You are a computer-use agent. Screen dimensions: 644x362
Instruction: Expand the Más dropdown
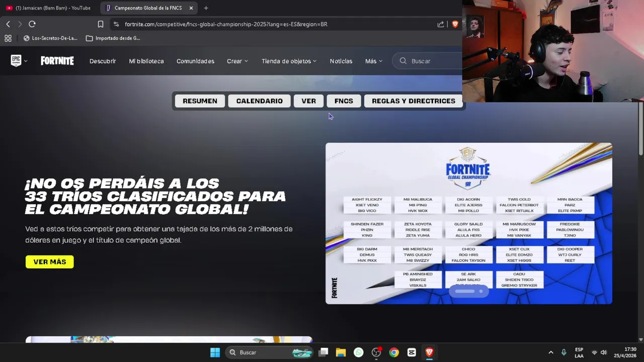[374, 61]
